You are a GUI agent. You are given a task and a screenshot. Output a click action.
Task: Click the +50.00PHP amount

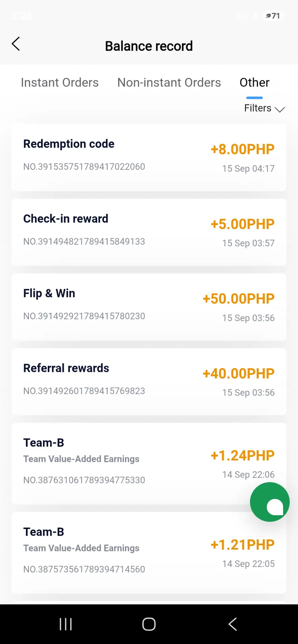click(239, 299)
